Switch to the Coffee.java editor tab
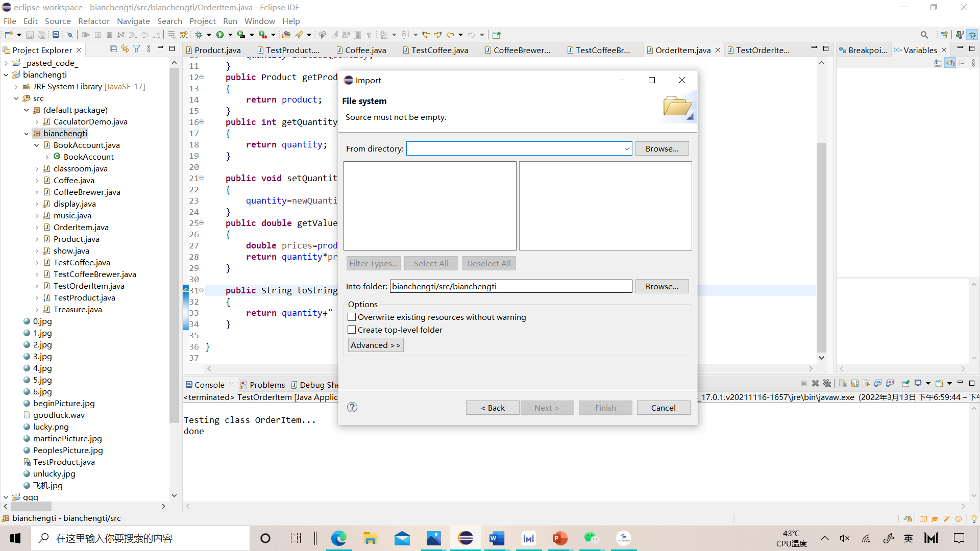 (365, 50)
